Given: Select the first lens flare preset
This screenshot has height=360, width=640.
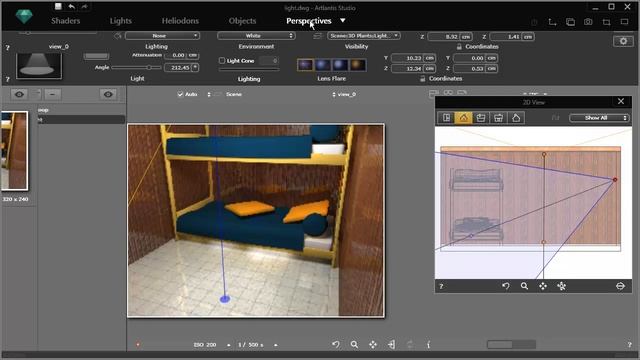Looking at the screenshot, I should [x=305, y=65].
